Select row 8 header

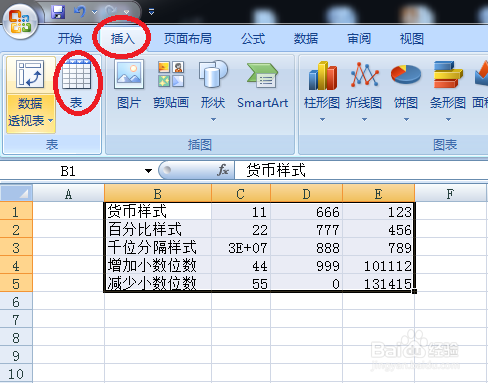pyautogui.click(x=16, y=338)
